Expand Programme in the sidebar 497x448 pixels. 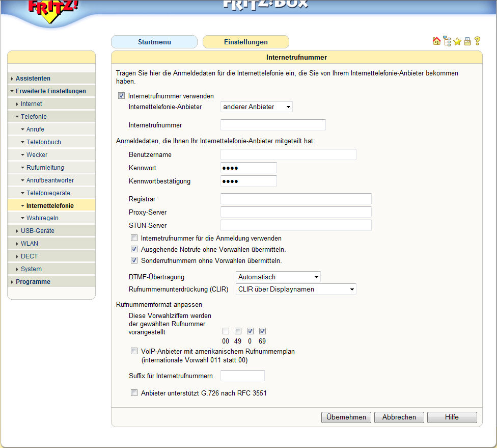(x=51, y=281)
